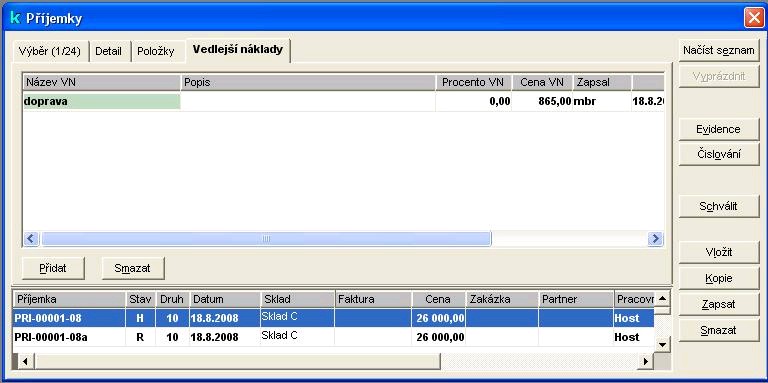Screen dimensions: 768x383
Task: Click the down arrow of the lower list scrollbar
Action: click(x=662, y=344)
